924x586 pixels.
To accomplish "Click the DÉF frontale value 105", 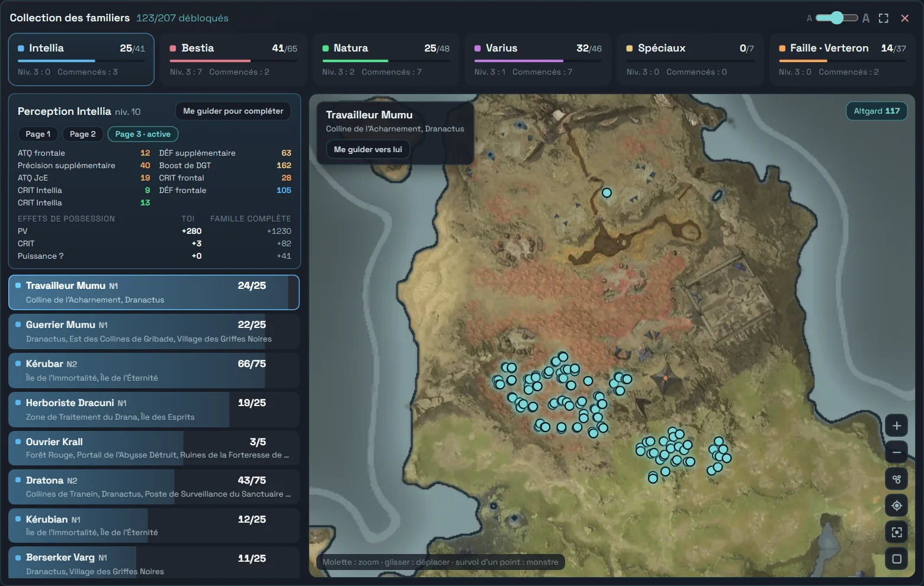I will click(284, 191).
